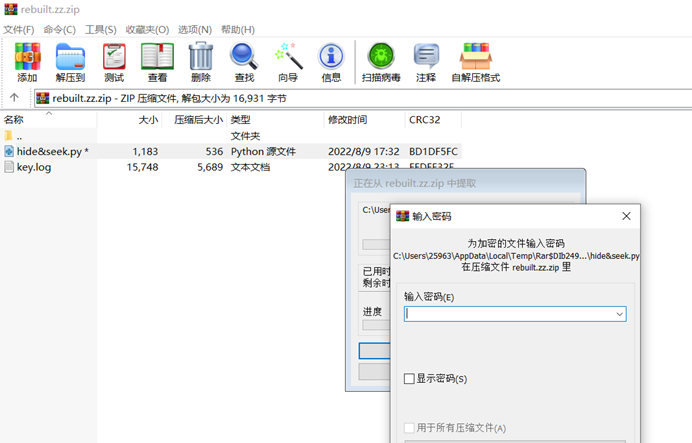Open the address bar path dropdown

pos(684,98)
